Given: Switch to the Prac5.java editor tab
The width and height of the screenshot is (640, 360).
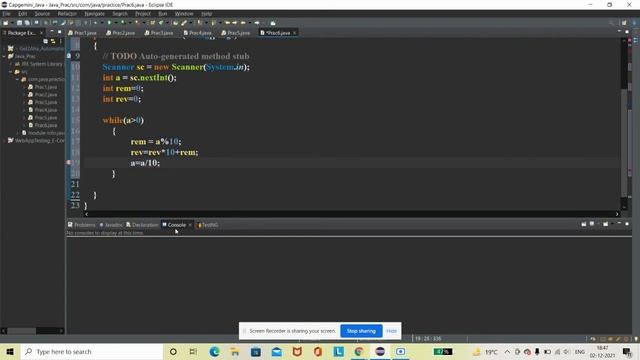Looking at the screenshot, I should click(x=236, y=33).
